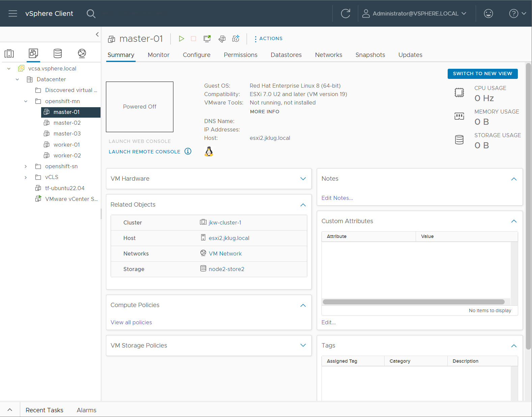Click the smiley feedback icon
Viewport: 532px width, 417px height.
pos(488,13)
